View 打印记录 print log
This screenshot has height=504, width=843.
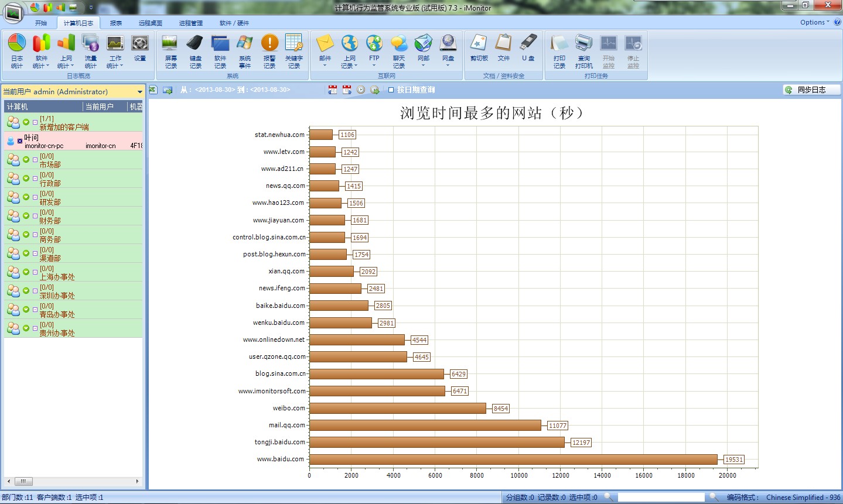click(x=559, y=51)
